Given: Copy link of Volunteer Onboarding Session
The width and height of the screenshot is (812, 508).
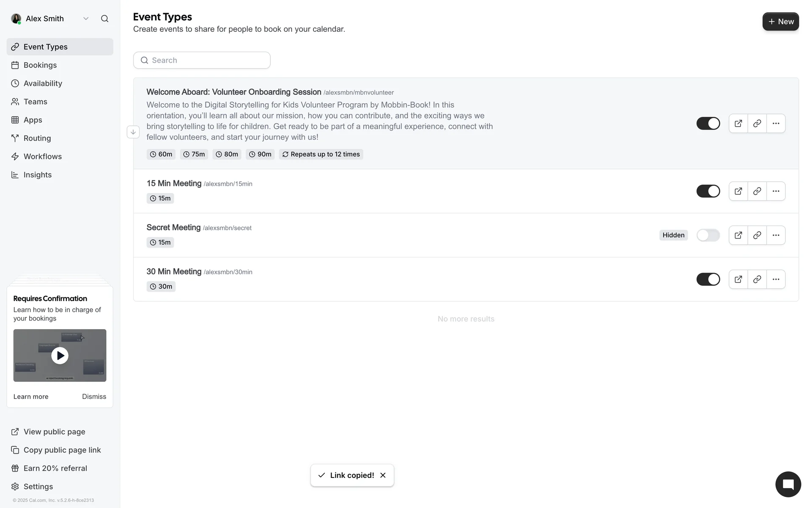Looking at the screenshot, I should [x=757, y=124].
